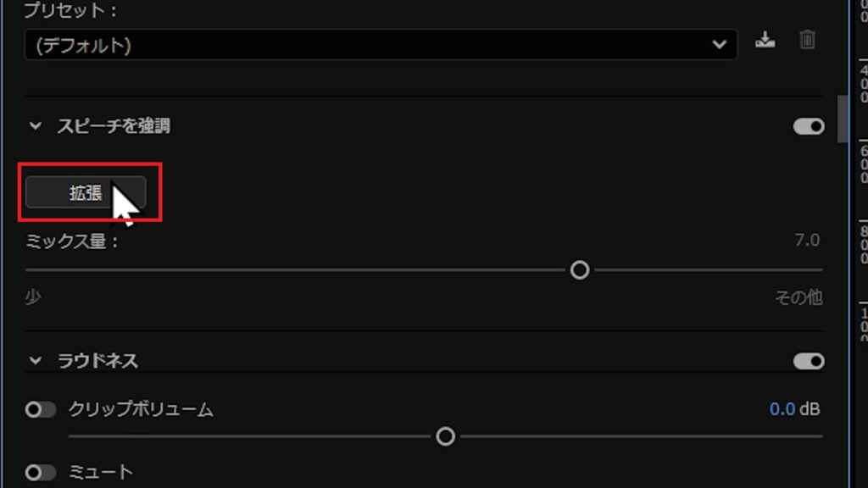Click the 0.0 dB volume value

794,409
